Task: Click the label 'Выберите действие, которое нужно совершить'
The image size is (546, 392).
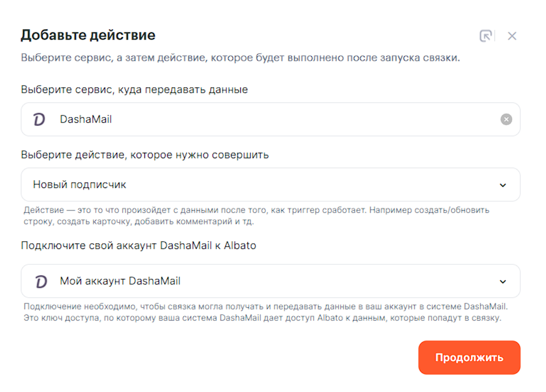Action: (x=145, y=155)
